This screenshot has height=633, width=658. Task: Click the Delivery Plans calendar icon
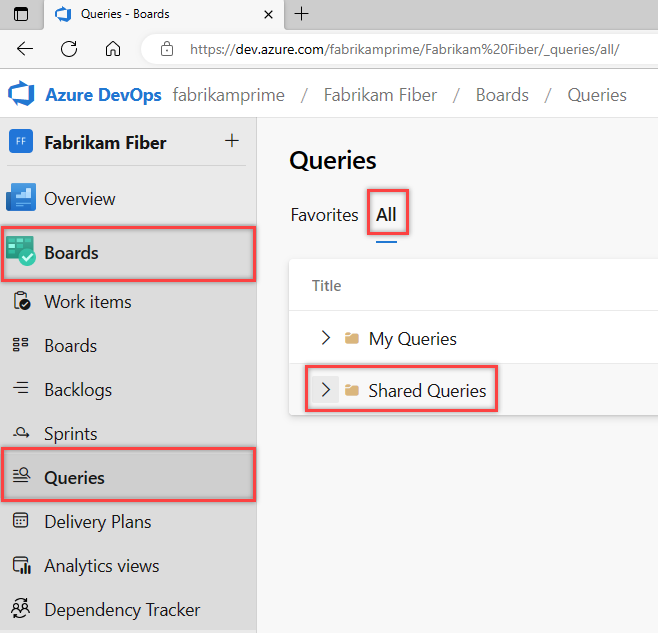pyautogui.click(x=21, y=520)
